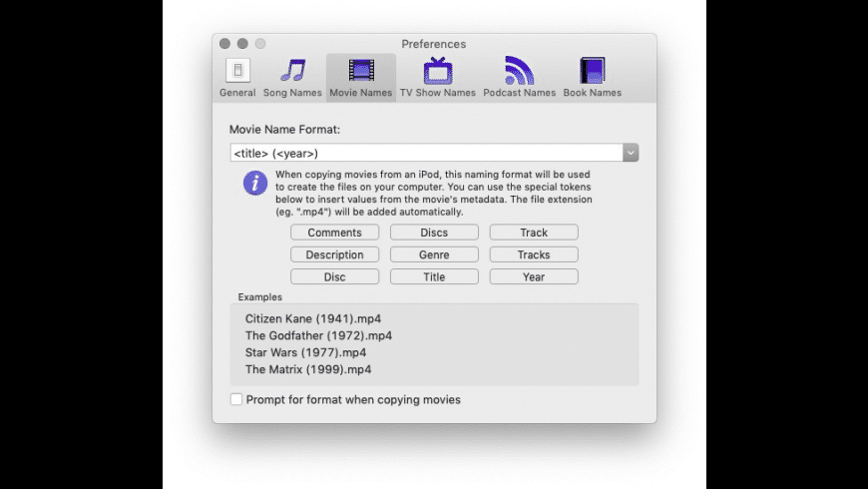Open TV Show Names television icon

438,70
